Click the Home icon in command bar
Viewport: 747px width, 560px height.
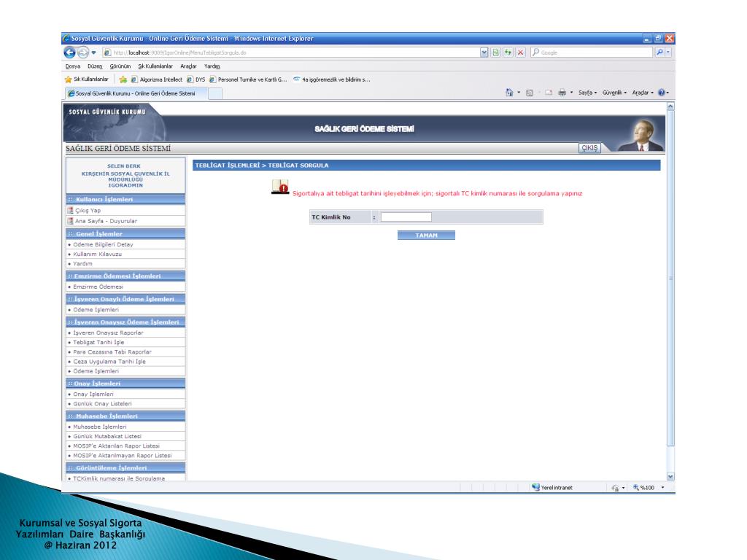click(509, 93)
